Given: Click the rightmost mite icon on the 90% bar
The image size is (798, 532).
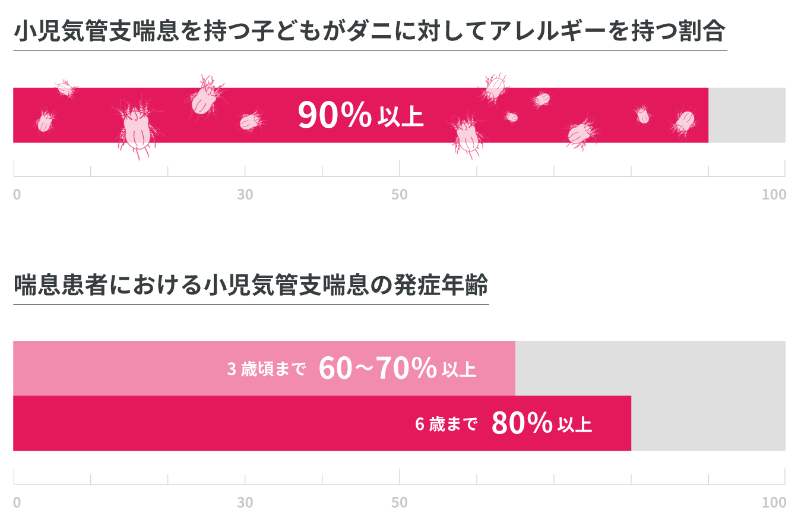Looking at the screenshot, I should pyautogui.click(x=685, y=121).
